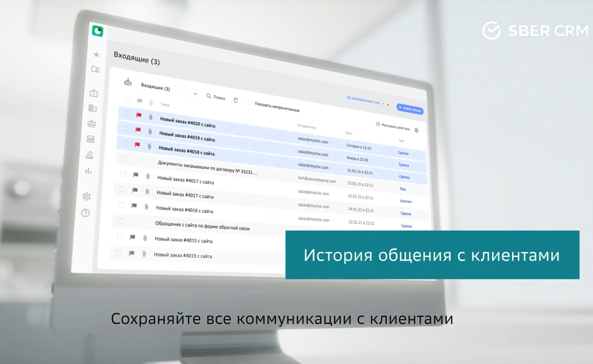The height and width of the screenshot is (364, 593).
Task: Enable the Показать непрочитанные checkbox
Action: (x=250, y=103)
